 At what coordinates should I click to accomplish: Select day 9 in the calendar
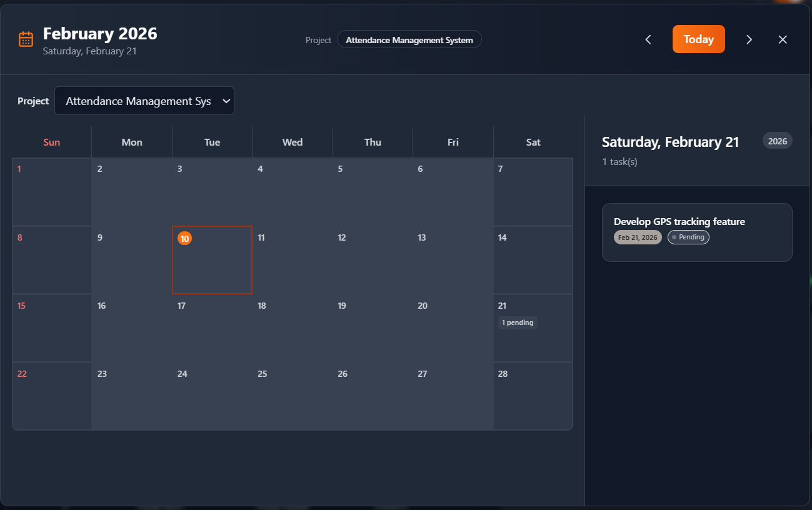click(132, 260)
